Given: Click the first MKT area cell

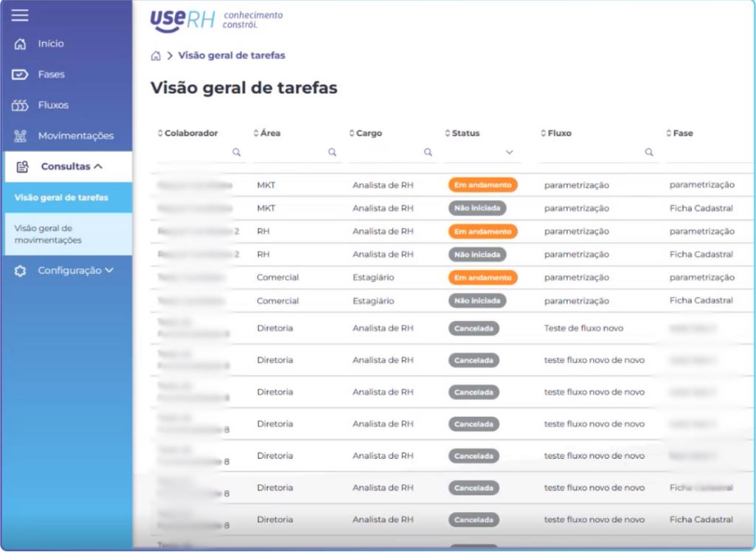Looking at the screenshot, I should tap(266, 185).
